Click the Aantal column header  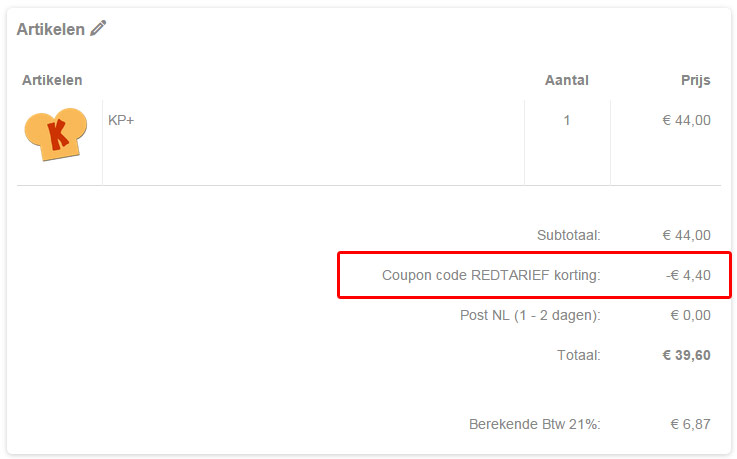(566, 80)
